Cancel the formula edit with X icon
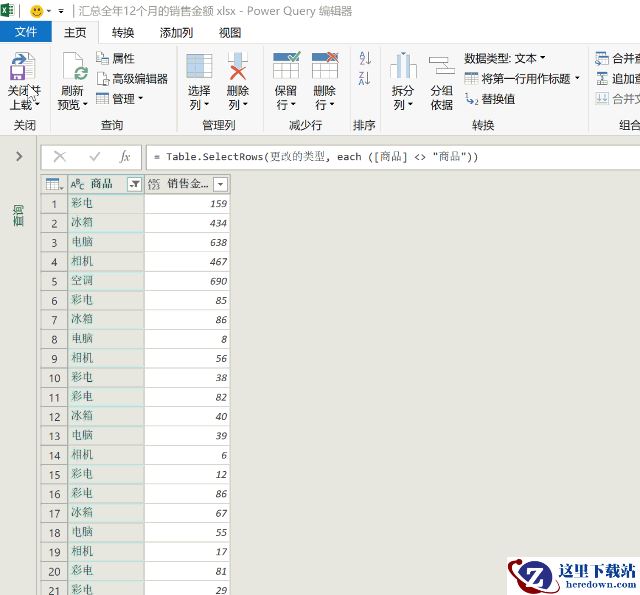 pyautogui.click(x=60, y=156)
